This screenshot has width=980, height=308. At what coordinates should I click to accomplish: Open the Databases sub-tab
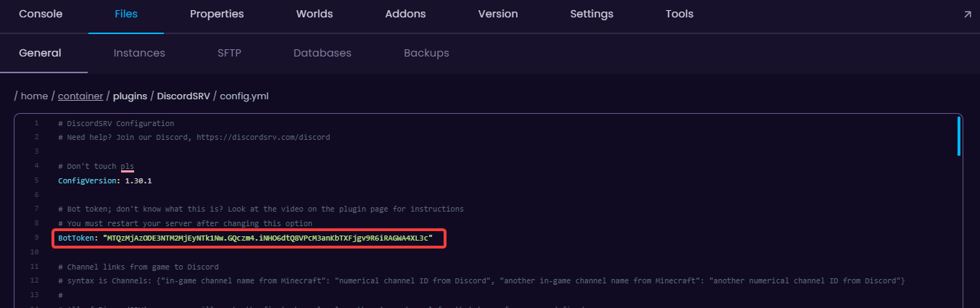pyautogui.click(x=323, y=53)
